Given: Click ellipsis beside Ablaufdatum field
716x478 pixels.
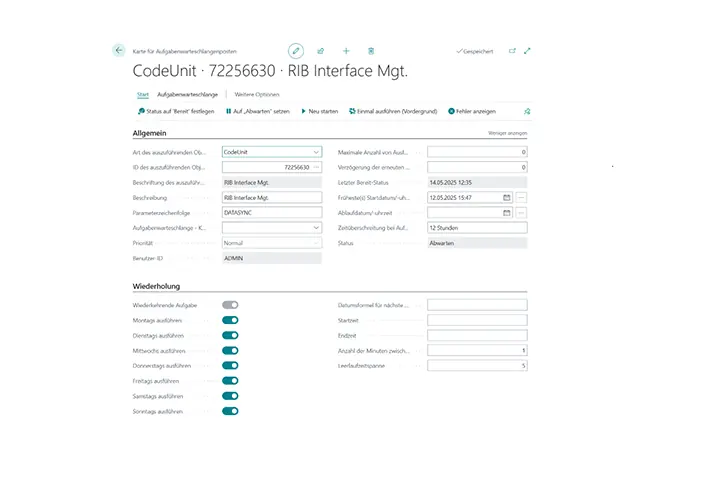Looking at the screenshot, I should coord(521,213).
